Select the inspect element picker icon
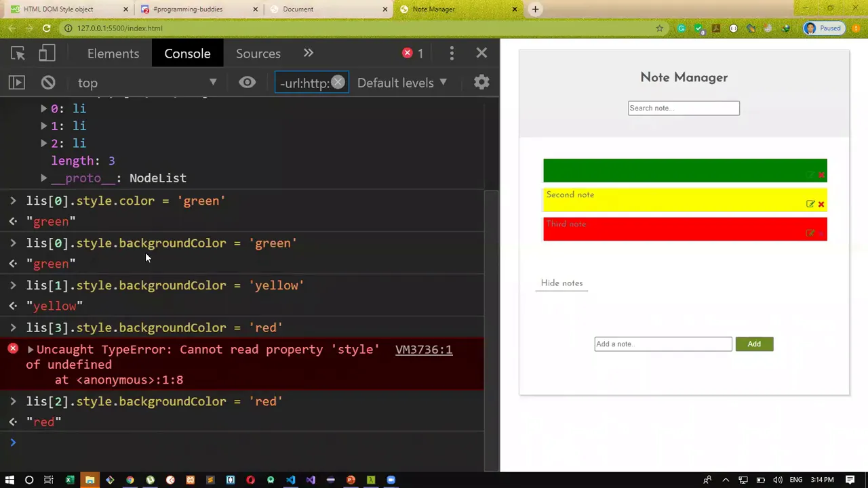The image size is (868, 488). point(18,54)
